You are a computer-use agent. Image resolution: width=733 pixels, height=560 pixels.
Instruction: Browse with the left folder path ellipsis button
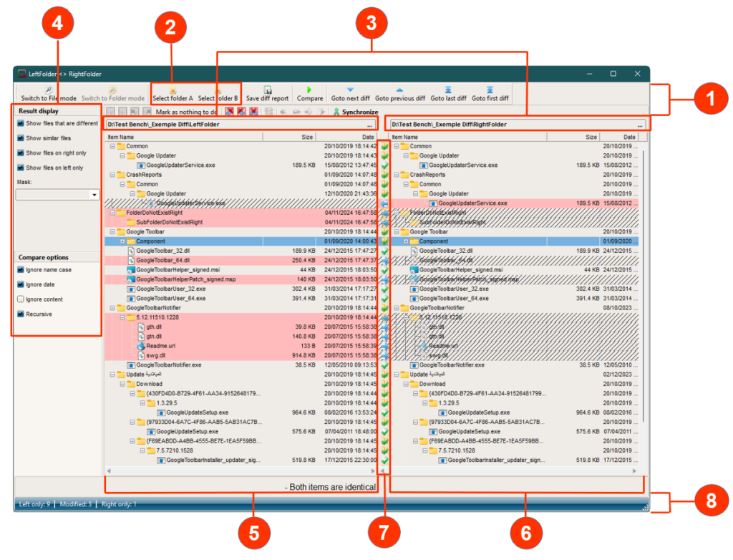370,125
